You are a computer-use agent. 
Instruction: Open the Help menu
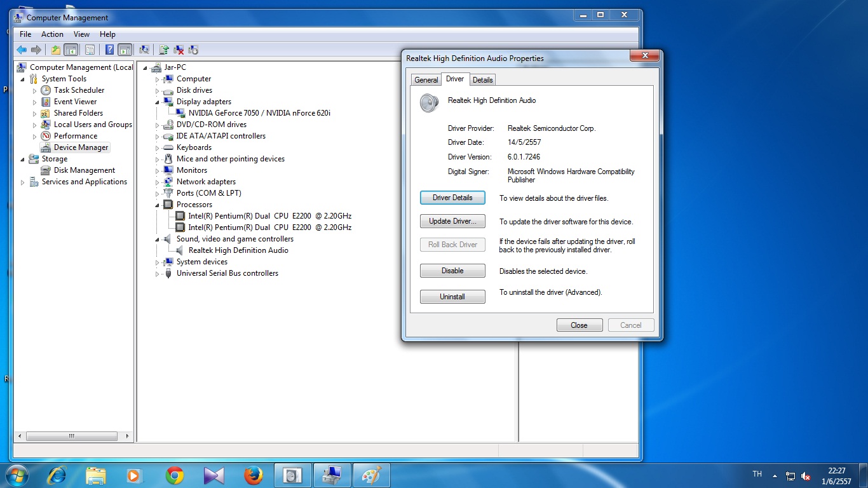pos(107,34)
